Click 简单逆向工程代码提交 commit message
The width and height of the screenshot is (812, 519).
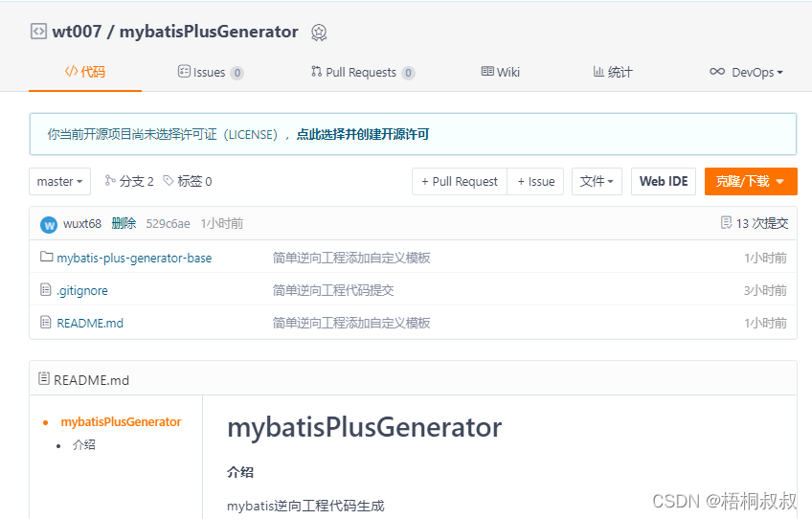coord(333,290)
